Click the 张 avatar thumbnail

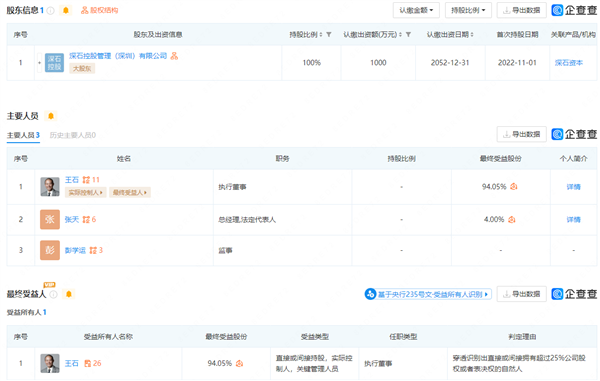tap(50, 219)
